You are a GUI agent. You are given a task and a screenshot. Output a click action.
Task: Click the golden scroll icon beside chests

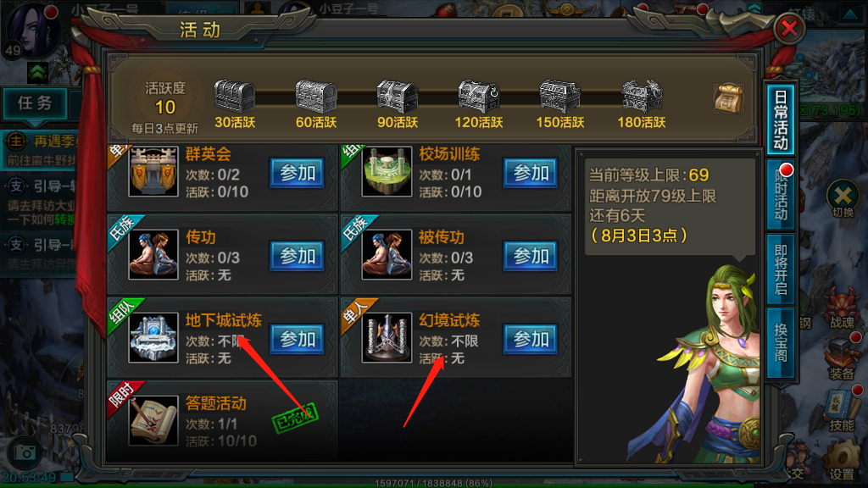click(728, 98)
